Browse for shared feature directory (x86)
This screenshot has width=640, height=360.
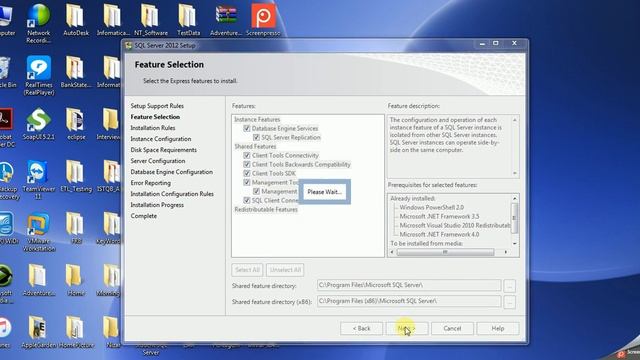tap(509, 302)
